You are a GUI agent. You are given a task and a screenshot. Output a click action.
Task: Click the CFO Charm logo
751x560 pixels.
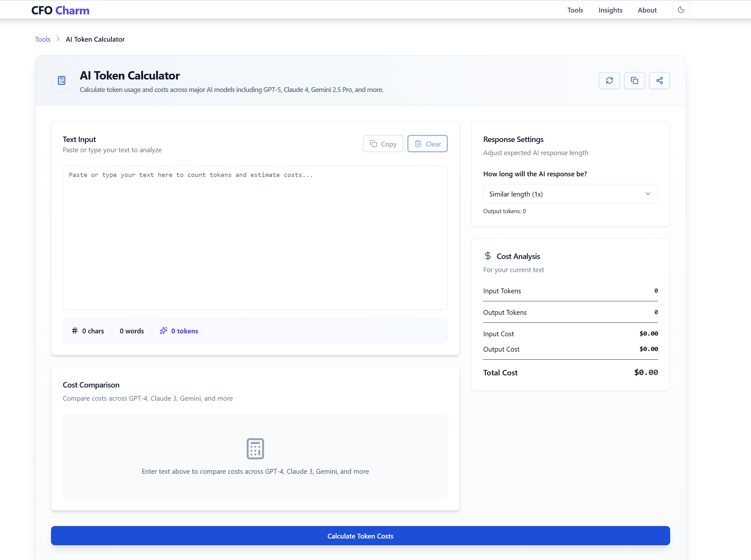point(60,10)
